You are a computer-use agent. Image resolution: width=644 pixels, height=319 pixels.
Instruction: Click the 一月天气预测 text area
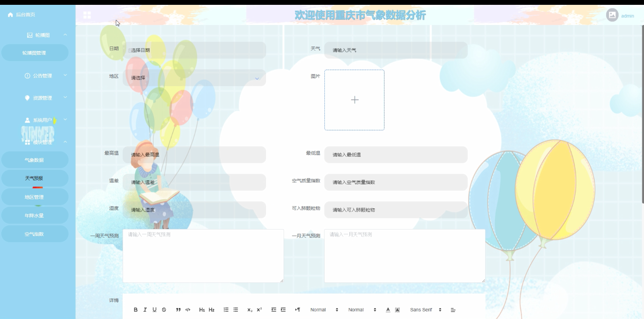tap(405, 256)
